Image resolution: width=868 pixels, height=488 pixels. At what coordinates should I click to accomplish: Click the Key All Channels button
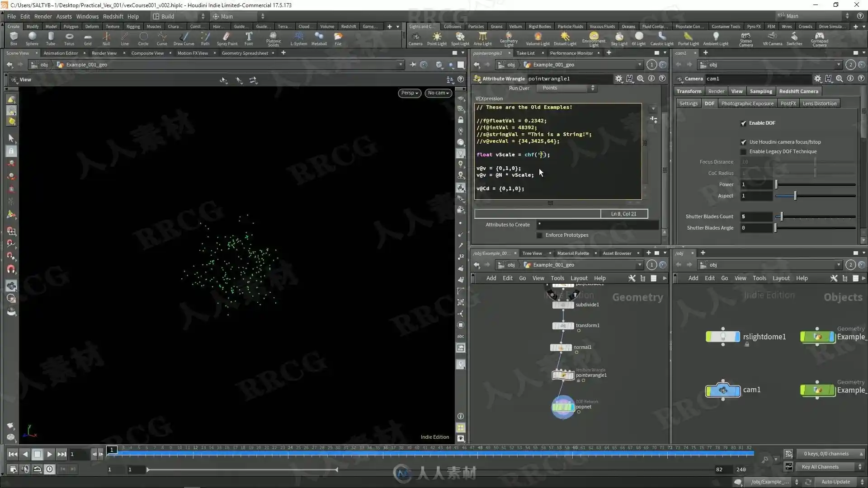820,467
